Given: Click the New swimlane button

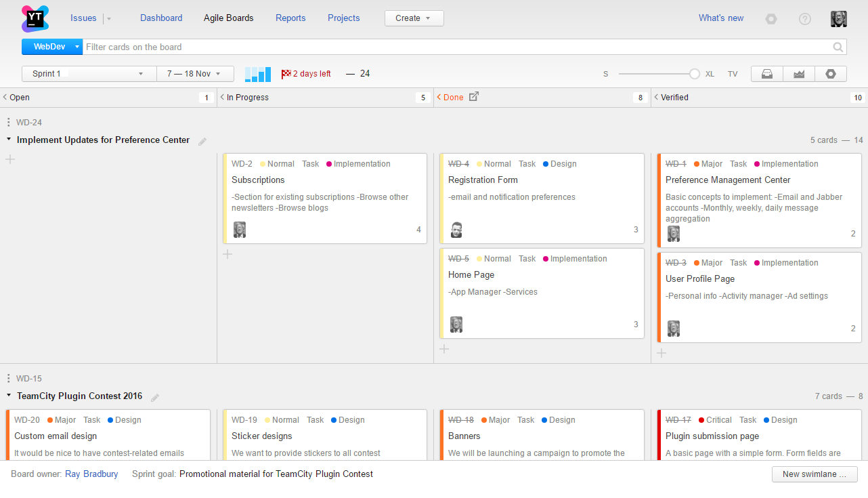Looking at the screenshot, I should [x=814, y=474].
